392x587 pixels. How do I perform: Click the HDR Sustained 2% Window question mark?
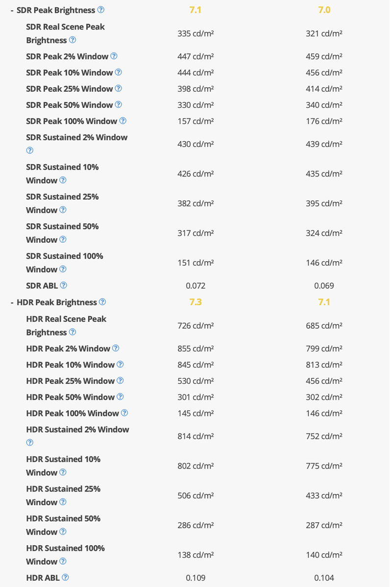[x=29, y=442]
